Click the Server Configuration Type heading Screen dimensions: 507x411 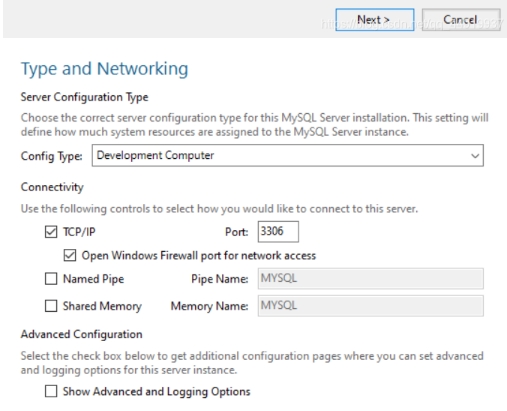pos(85,97)
